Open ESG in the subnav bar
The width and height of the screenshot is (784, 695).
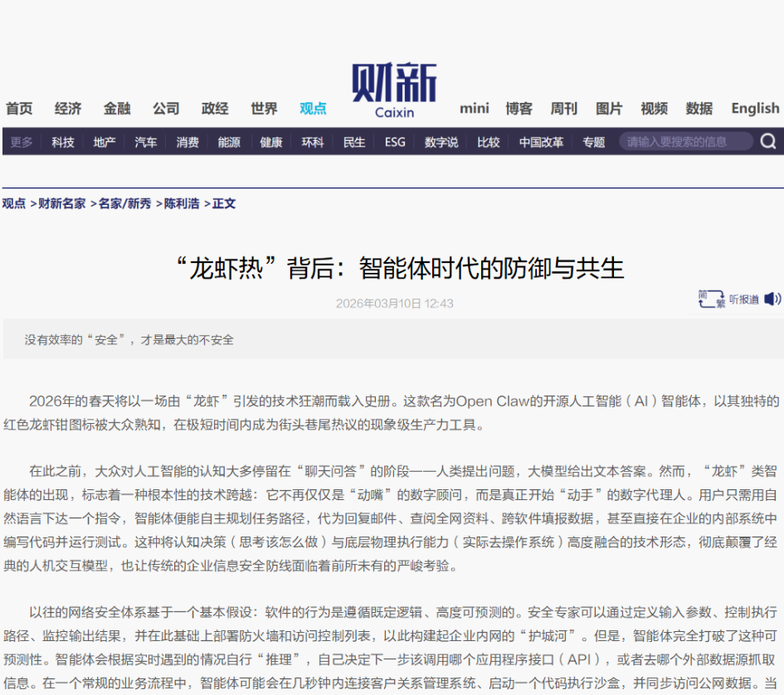pyautogui.click(x=395, y=143)
